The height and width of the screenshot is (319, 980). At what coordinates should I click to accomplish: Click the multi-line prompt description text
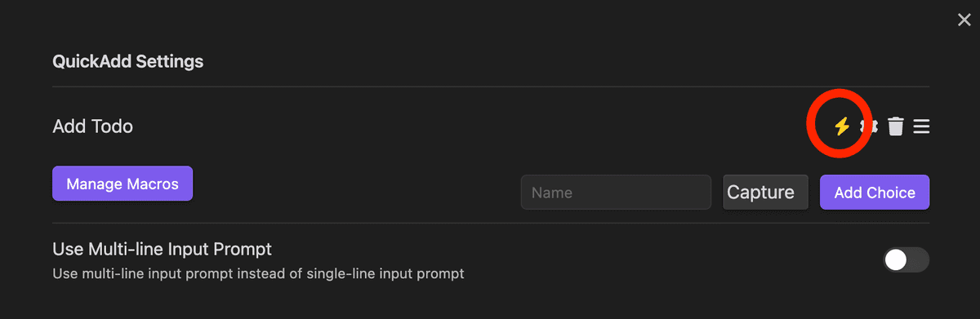coord(258,273)
